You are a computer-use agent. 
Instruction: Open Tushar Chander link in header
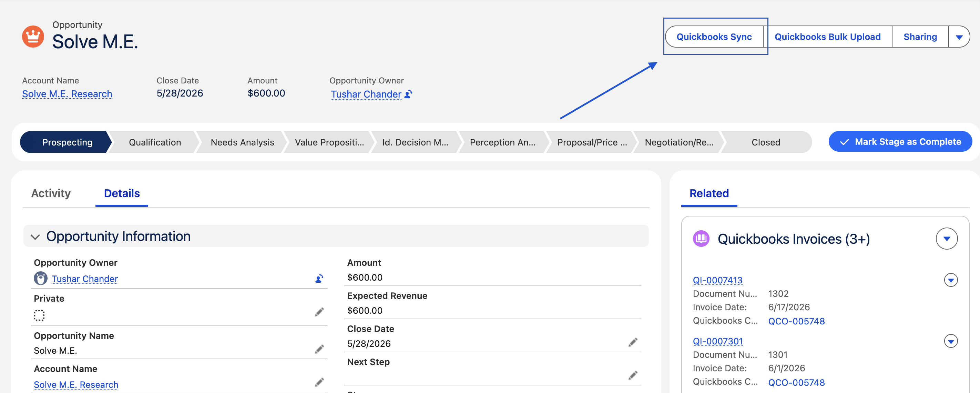coord(366,94)
